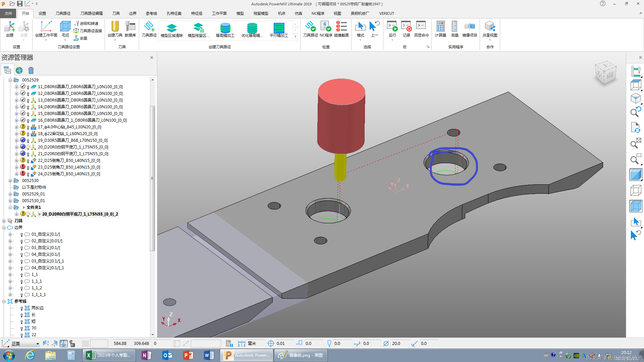Click the 余量 thickness icon
The height and width of the screenshot is (362, 644).
click(80, 38)
